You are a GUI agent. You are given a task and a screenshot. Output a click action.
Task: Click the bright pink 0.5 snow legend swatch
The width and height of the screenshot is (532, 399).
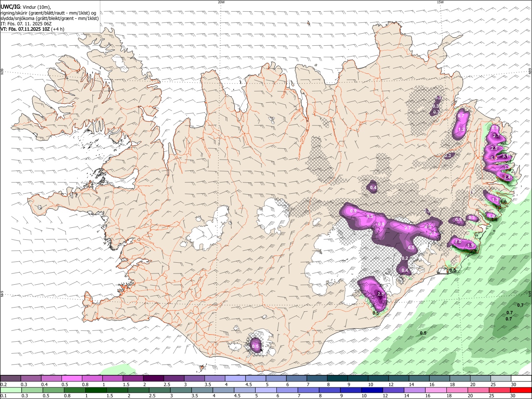point(71,379)
